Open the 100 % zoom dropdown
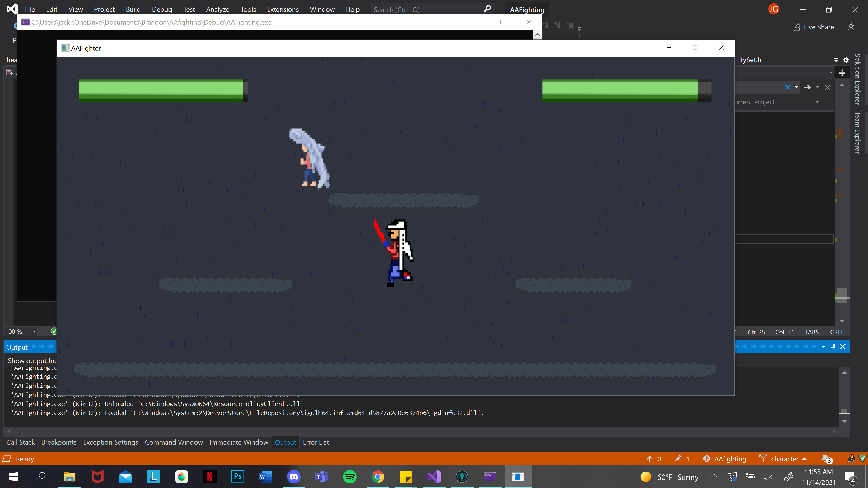Image resolution: width=868 pixels, height=488 pixels. [x=34, y=332]
